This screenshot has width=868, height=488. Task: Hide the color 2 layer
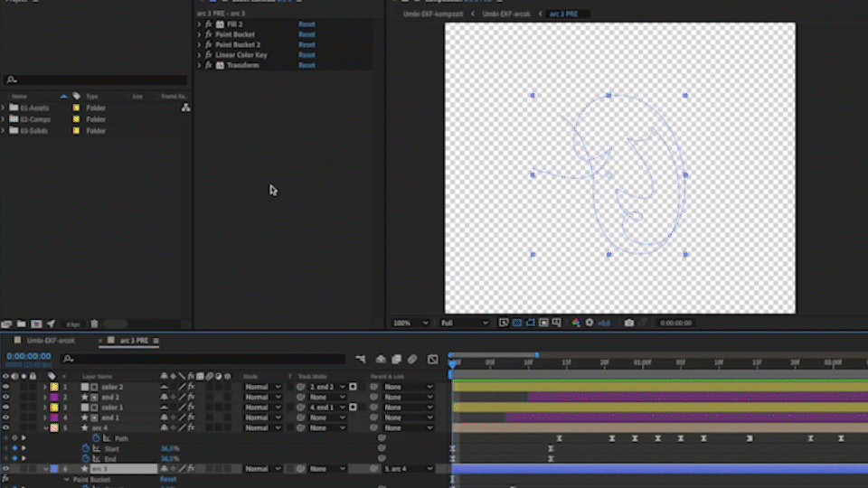click(x=5, y=387)
